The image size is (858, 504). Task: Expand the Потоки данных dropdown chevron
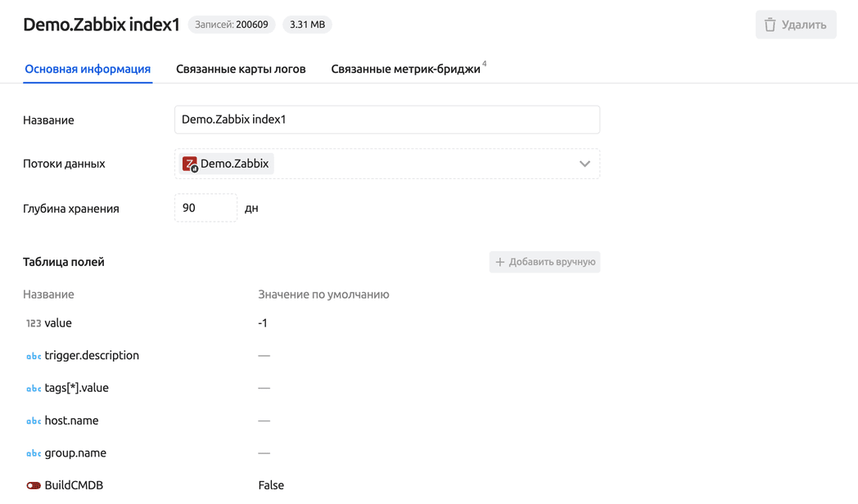pyautogui.click(x=585, y=164)
